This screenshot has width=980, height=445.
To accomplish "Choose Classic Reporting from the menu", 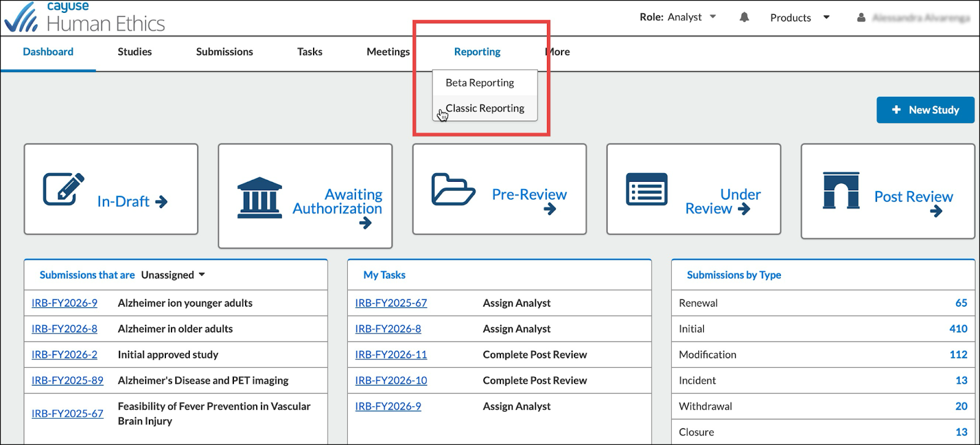I will point(485,108).
